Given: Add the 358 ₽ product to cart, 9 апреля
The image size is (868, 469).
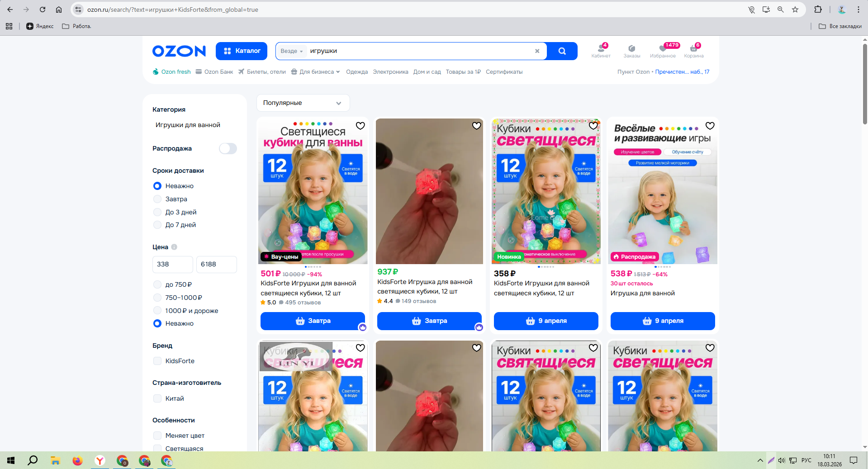Looking at the screenshot, I should (x=546, y=321).
